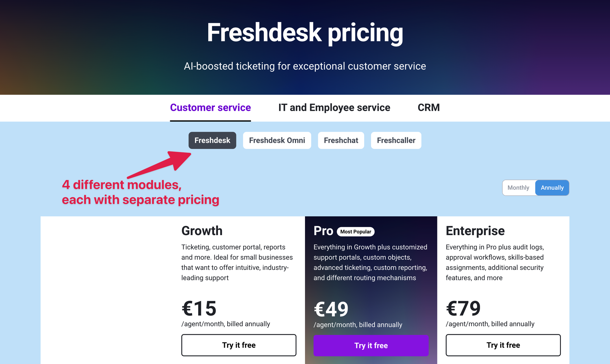Screen dimensions: 610x364
Task: Click the €79 Enterprise price
Action: point(463,308)
